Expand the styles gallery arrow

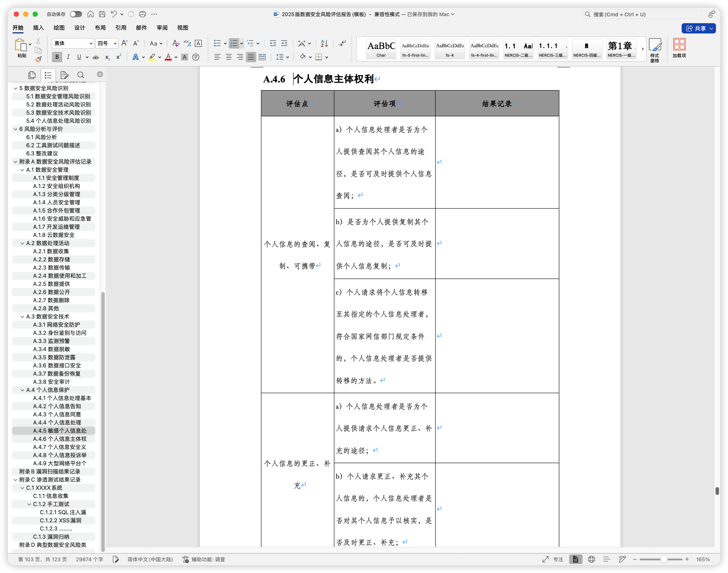(642, 49)
